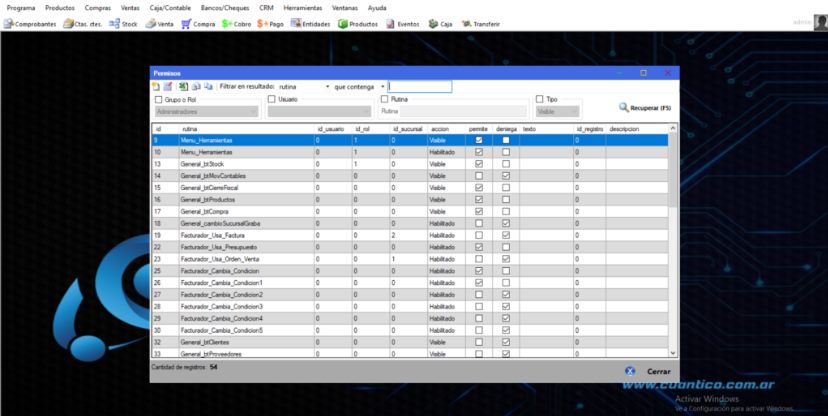Click the Recuperar (F5) button

pos(645,108)
